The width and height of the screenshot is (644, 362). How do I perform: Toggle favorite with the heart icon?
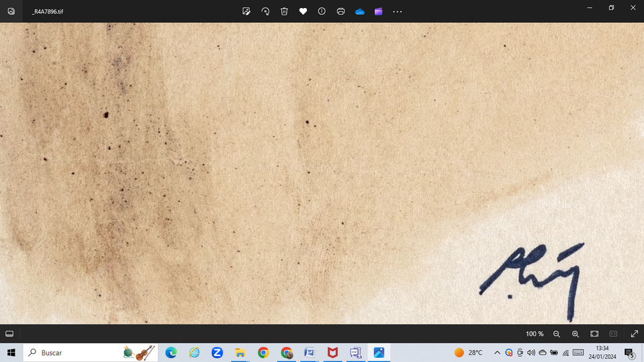tap(303, 11)
